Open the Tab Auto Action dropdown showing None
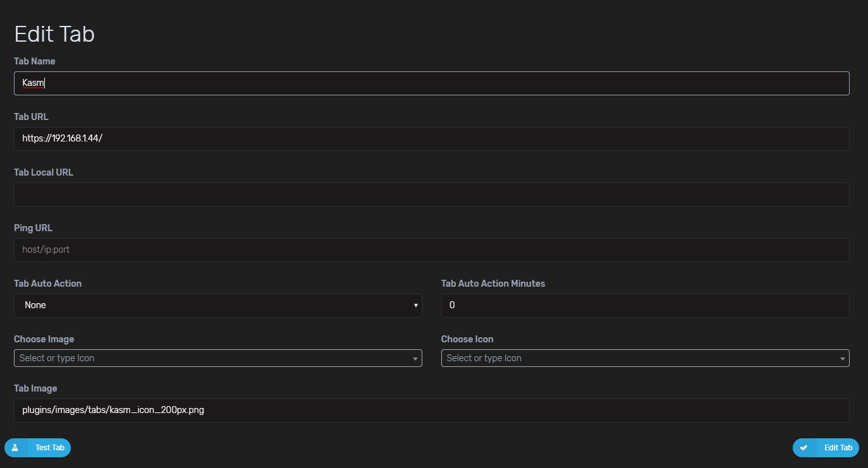Viewport: 868px width, 468px height. (217, 305)
